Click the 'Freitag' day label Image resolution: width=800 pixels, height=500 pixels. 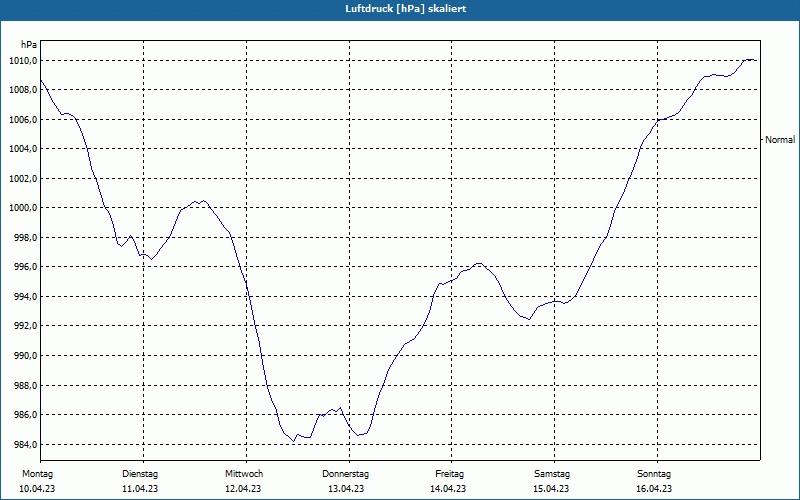(449, 474)
